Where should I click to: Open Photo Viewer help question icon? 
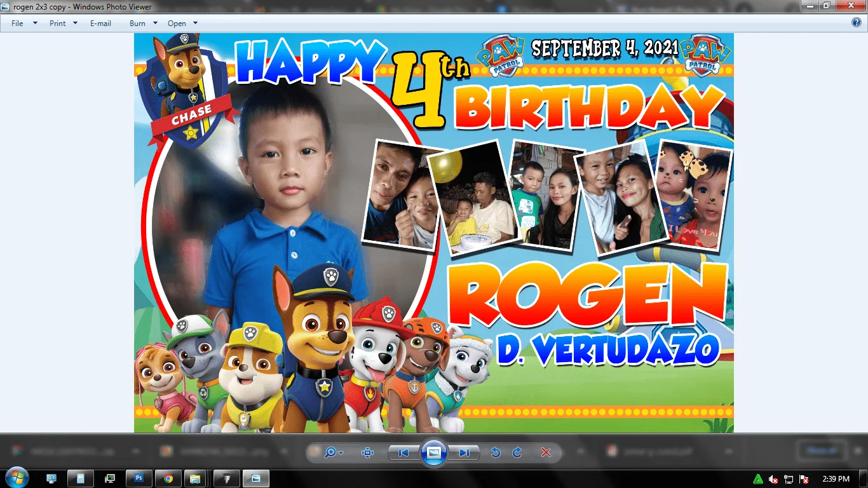coord(857,22)
